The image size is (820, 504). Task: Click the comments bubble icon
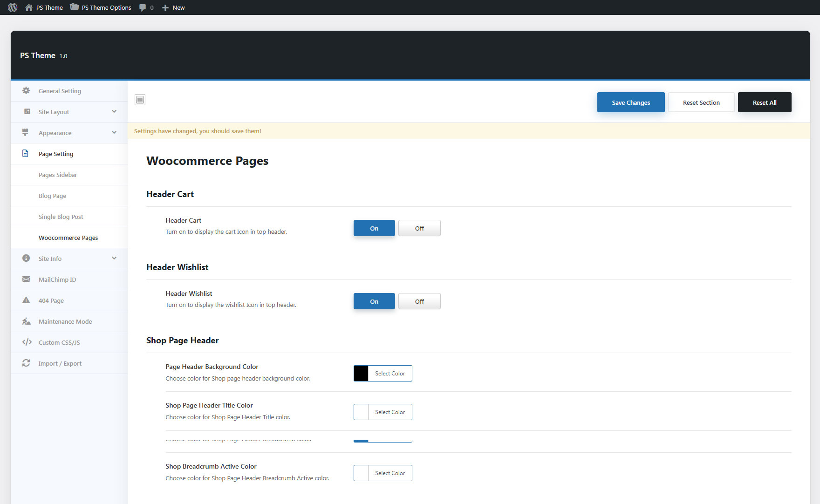click(143, 7)
